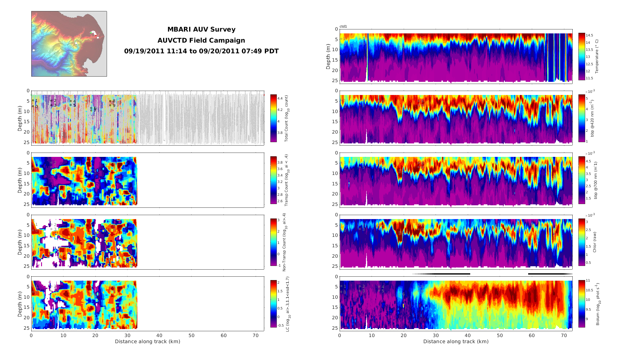Click sample marker 2 in Total Count plot

(51, 100)
